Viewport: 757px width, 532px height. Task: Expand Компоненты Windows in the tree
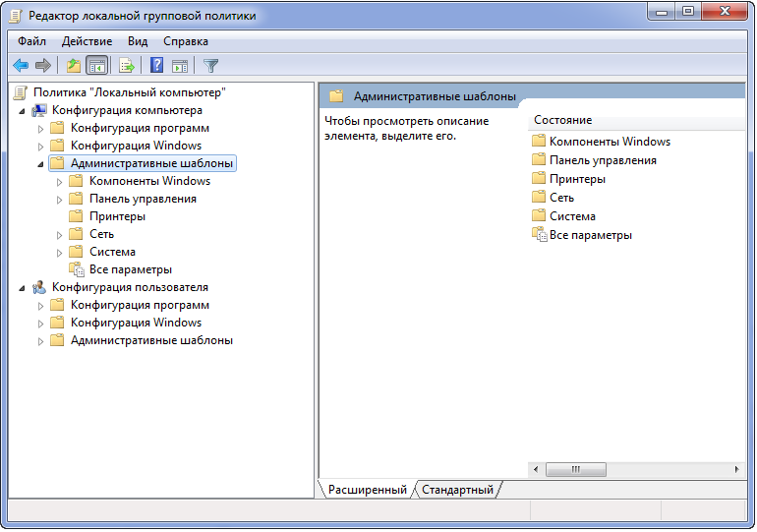pyautogui.click(x=60, y=181)
